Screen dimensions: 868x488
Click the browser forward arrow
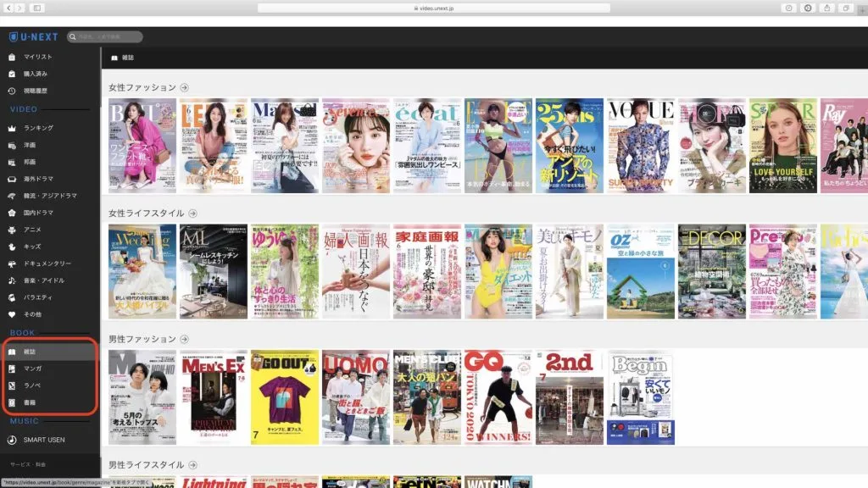19,8
